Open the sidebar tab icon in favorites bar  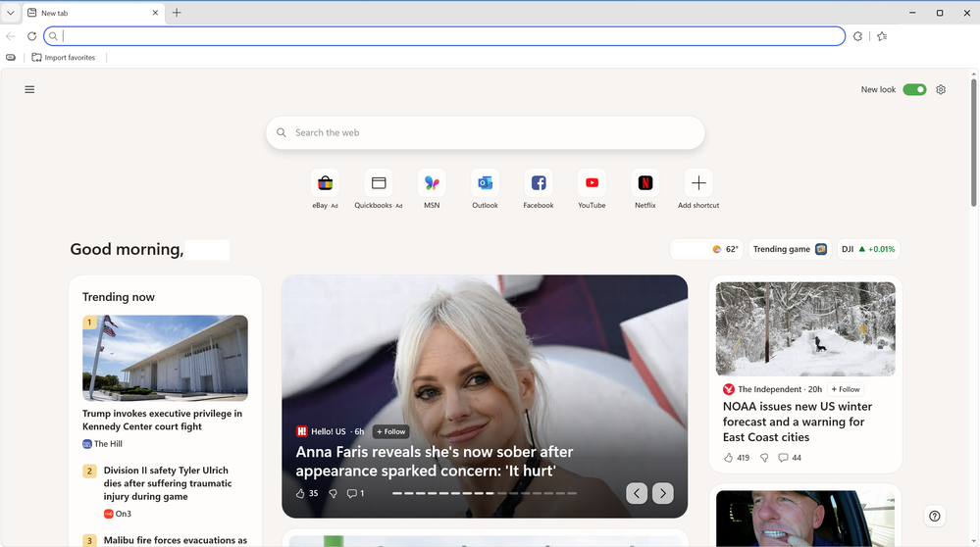11,58
